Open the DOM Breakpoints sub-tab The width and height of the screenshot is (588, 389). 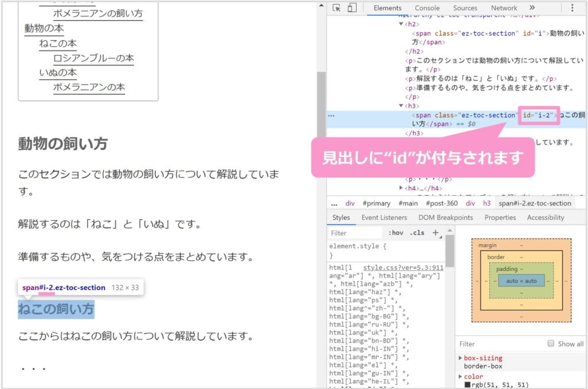point(446,217)
